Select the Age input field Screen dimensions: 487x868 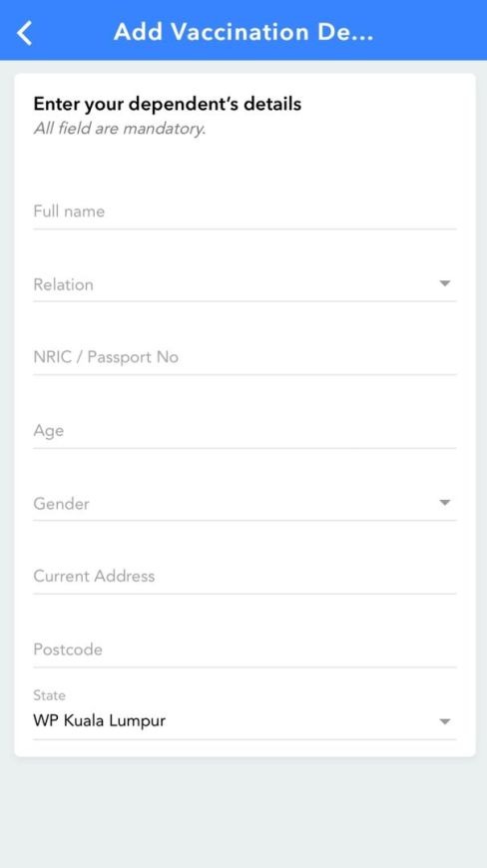tap(244, 430)
